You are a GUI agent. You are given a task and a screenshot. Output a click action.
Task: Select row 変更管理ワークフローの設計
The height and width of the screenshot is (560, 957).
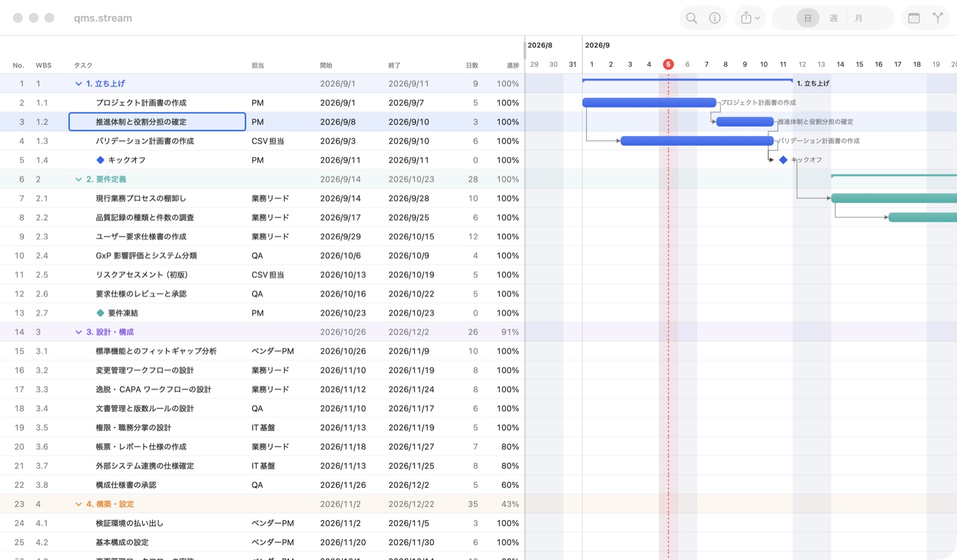click(x=262, y=371)
